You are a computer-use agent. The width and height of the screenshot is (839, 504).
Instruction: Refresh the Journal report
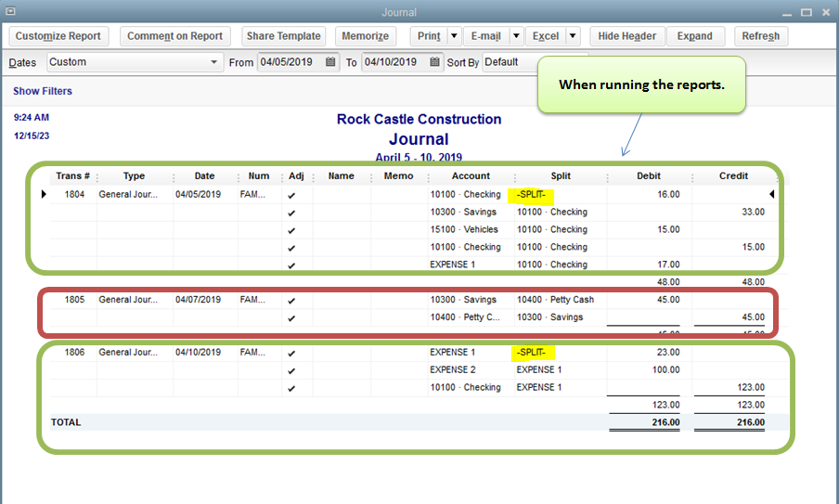pos(761,36)
